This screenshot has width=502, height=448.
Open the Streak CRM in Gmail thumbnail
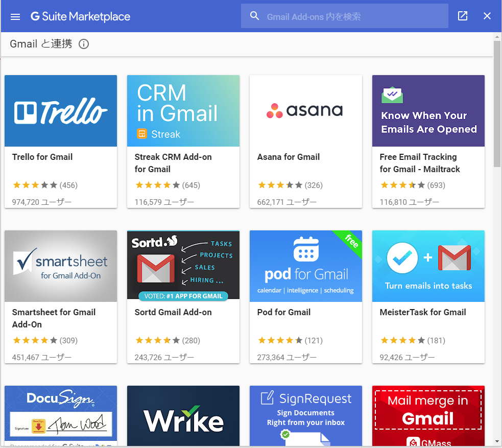(x=183, y=111)
